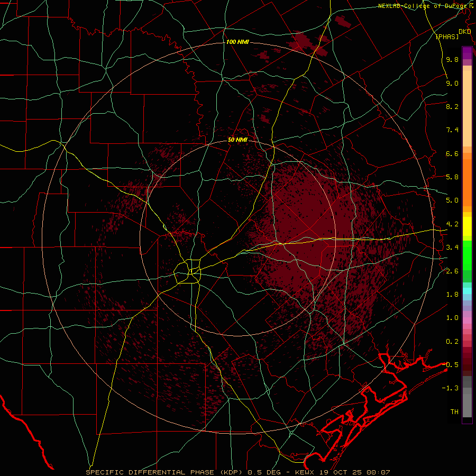Select the 'NEXLAB-College of DuPage' credit text
Screen dimensions: 476x476
[x=423, y=6]
